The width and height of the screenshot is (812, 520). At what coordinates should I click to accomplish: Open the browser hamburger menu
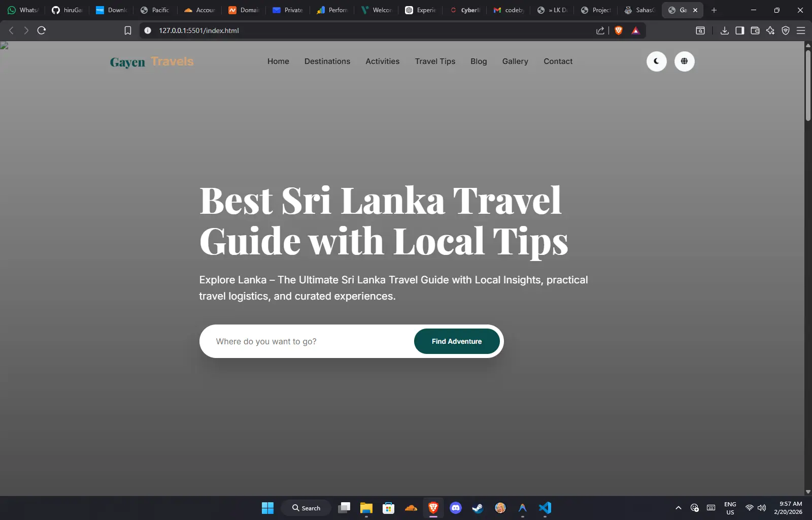pyautogui.click(x=801, y=30)
